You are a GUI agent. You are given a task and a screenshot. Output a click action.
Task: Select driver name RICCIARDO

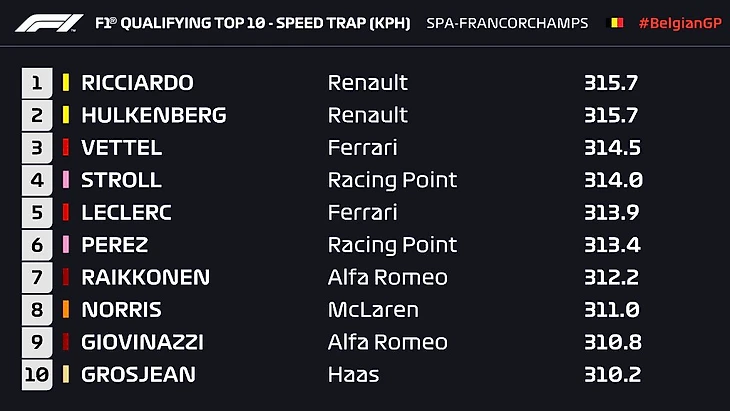coord(136,83)
